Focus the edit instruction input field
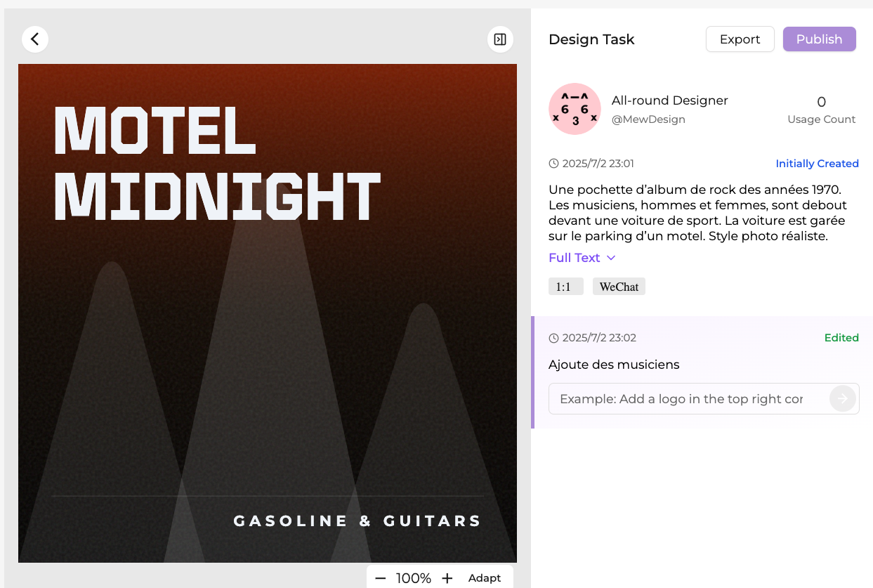This screenshot has height=588, width=873. 681,398
